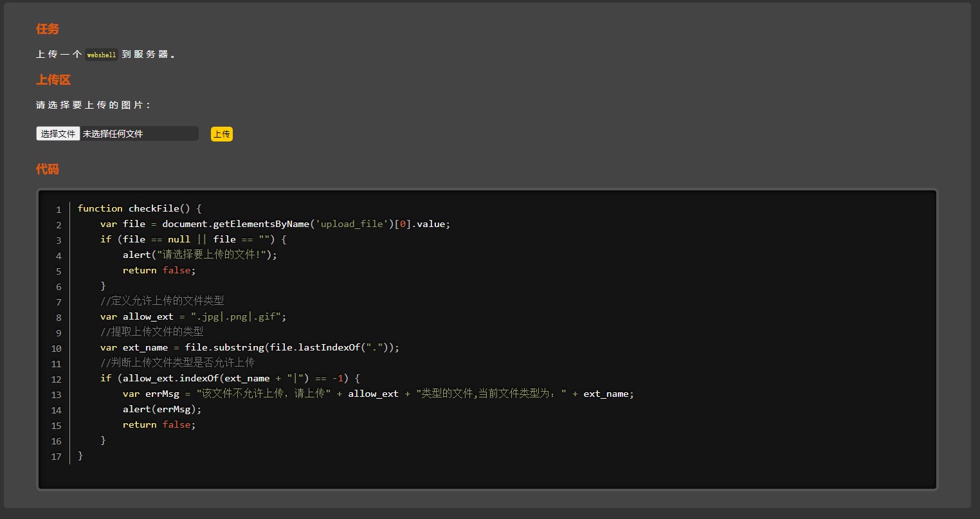Click the 上传区 section heading

(53, 80)
